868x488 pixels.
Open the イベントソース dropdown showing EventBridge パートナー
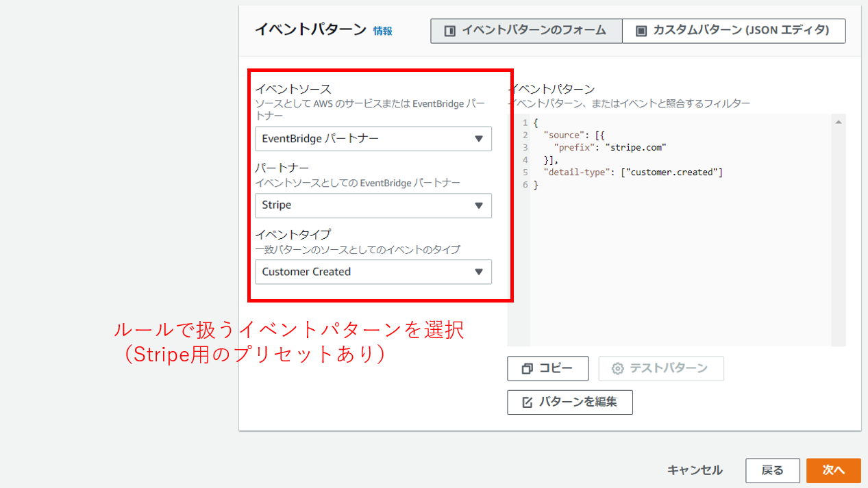click(373, 138)
